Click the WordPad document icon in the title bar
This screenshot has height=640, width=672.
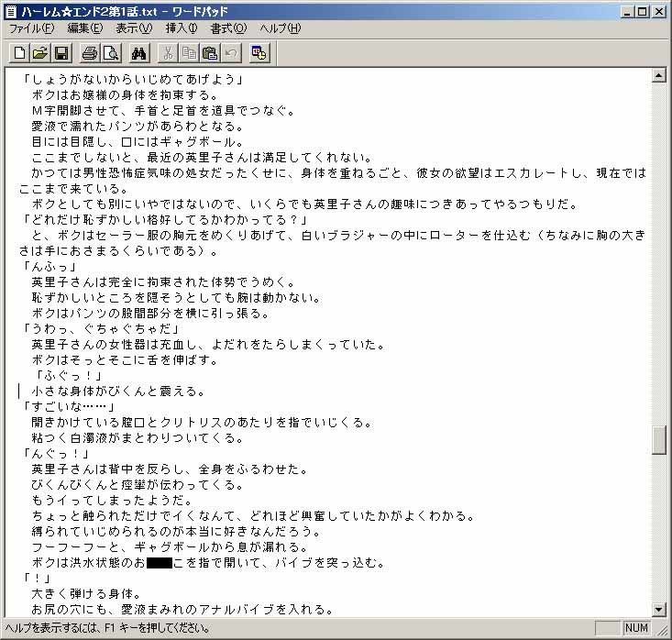coord(11,12)
